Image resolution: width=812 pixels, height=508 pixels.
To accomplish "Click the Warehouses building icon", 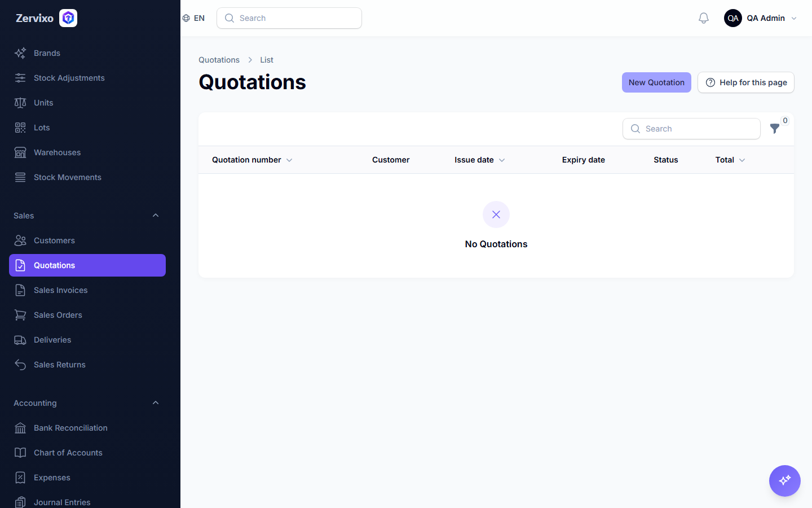I will 20,152.
